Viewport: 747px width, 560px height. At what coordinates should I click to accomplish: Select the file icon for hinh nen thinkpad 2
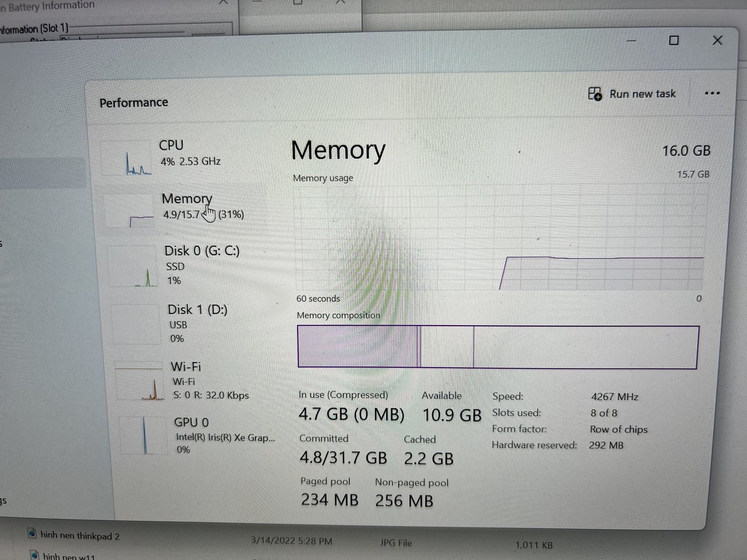coord(32,534)
